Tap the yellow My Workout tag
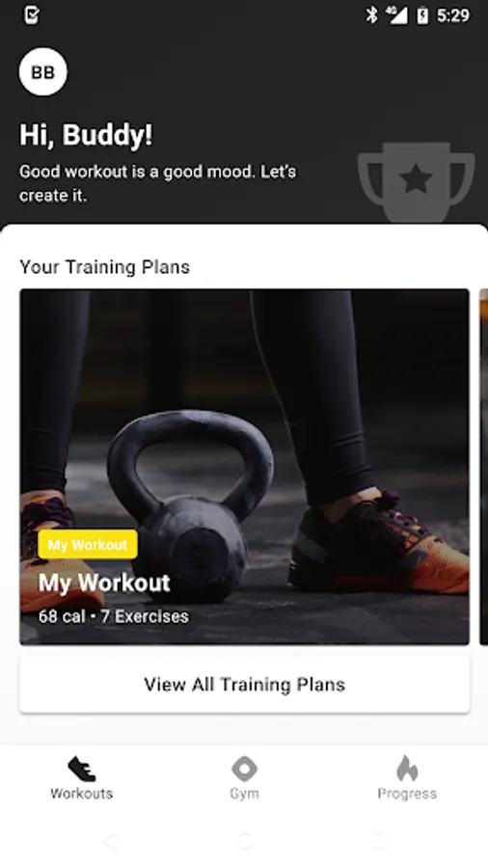The image size is (488, 868). pyautogui.click(x=88, y=545)
